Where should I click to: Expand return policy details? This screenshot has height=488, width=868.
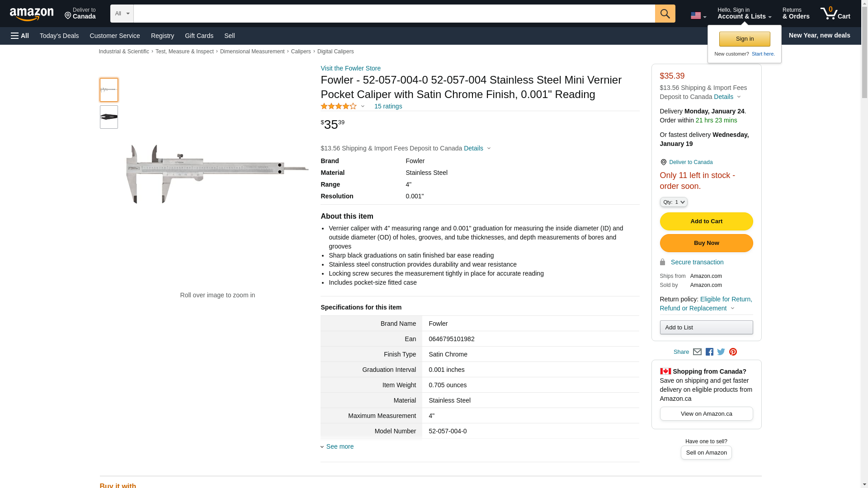pos(732,308)
